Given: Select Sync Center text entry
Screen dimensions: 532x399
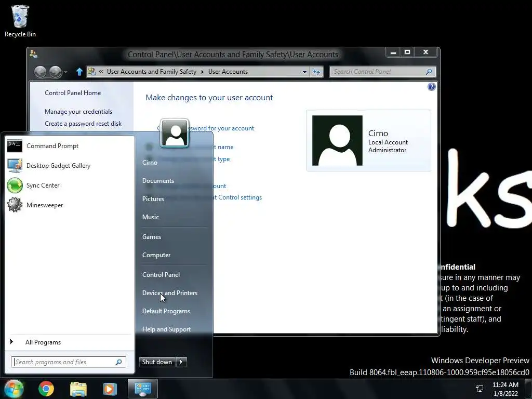Looking at the screenshot, I should click(43, 185).
